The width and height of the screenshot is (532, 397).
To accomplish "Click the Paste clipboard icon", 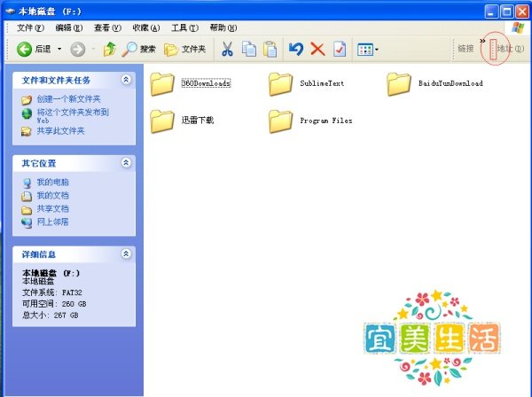I will pyautogui.click(x=270, y=49).
